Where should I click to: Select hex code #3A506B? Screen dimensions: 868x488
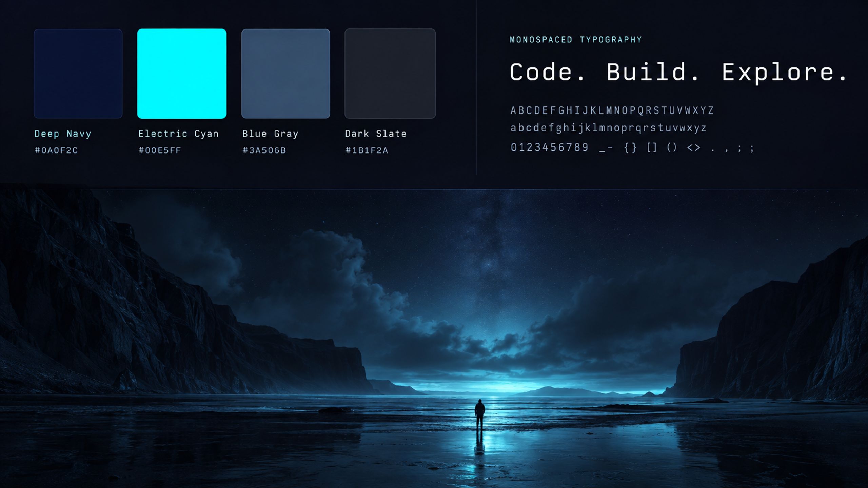[x=264, y=150]
